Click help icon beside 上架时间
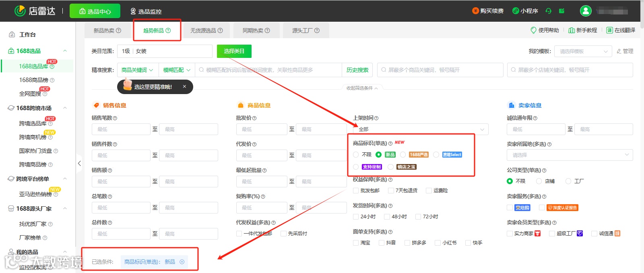The height and width of the screenshot is (273, 644). (x=376, y=118)
